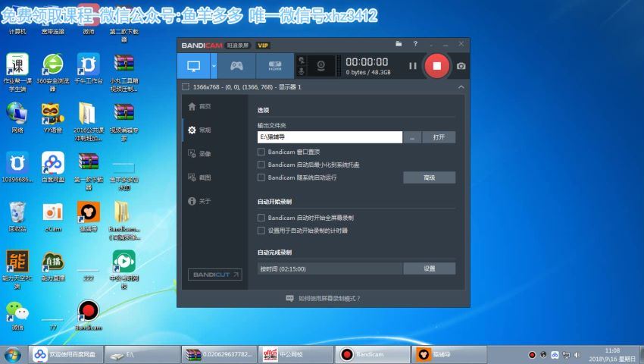The image size is (644, 364).
Task: Open 作业帮一课学生端 desktop icon
Action: coord(17,72)
